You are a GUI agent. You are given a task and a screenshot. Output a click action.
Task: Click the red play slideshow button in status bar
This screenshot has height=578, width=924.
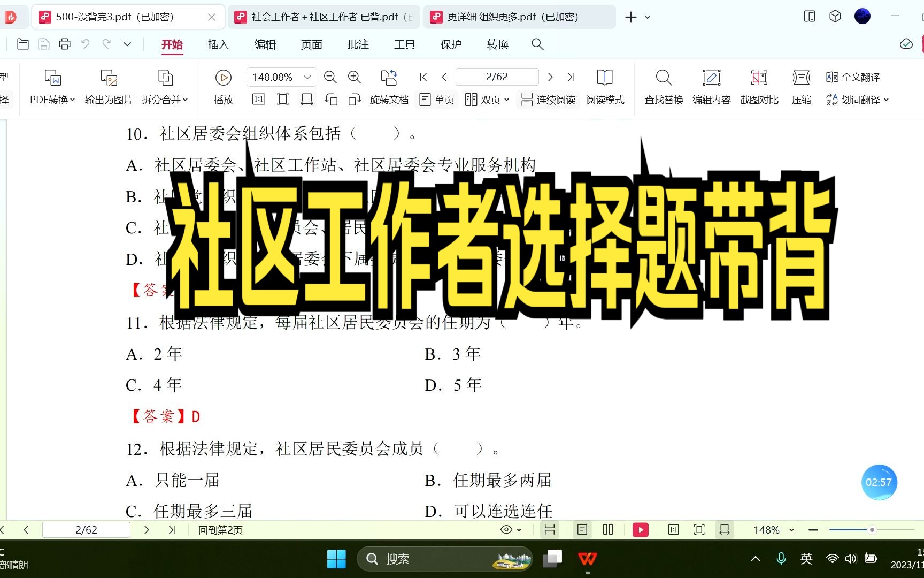coord(641,530)
